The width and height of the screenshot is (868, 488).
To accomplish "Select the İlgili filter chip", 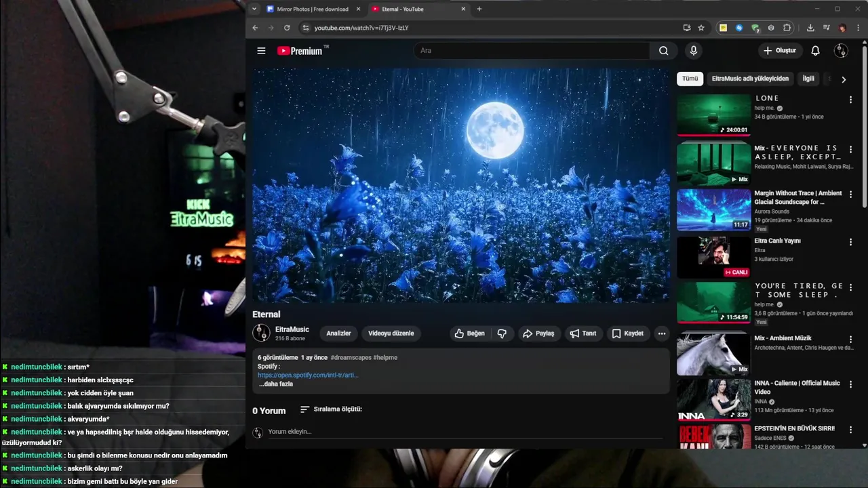I will point(808,79).
